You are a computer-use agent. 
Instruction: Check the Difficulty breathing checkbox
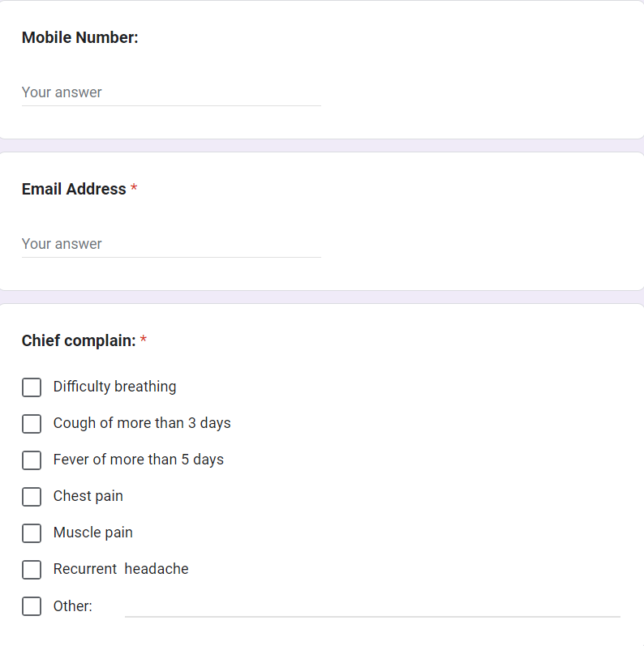(x=32, y=387)
